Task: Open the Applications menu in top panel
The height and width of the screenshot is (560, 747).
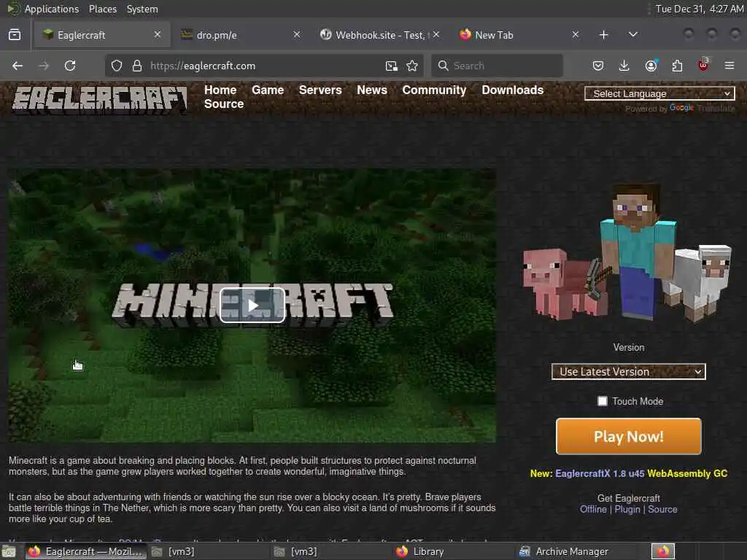Action: tap(52, 9)
